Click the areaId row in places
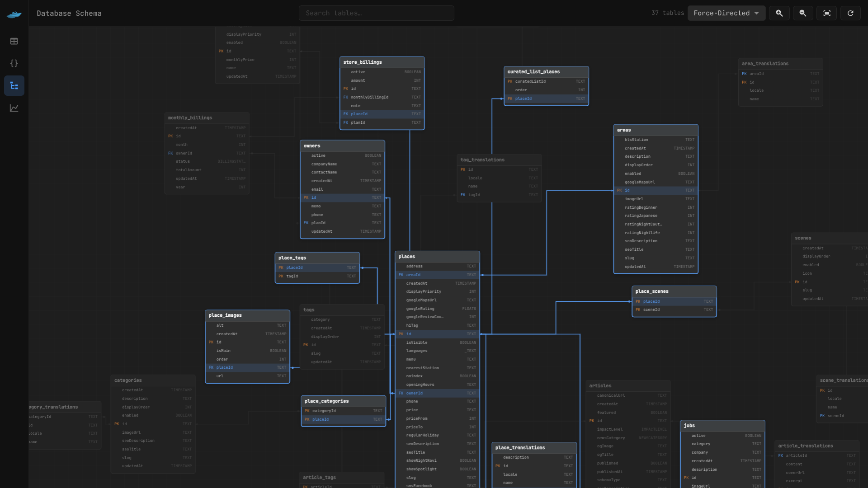The image size is (868, 488). pos(437,275)
